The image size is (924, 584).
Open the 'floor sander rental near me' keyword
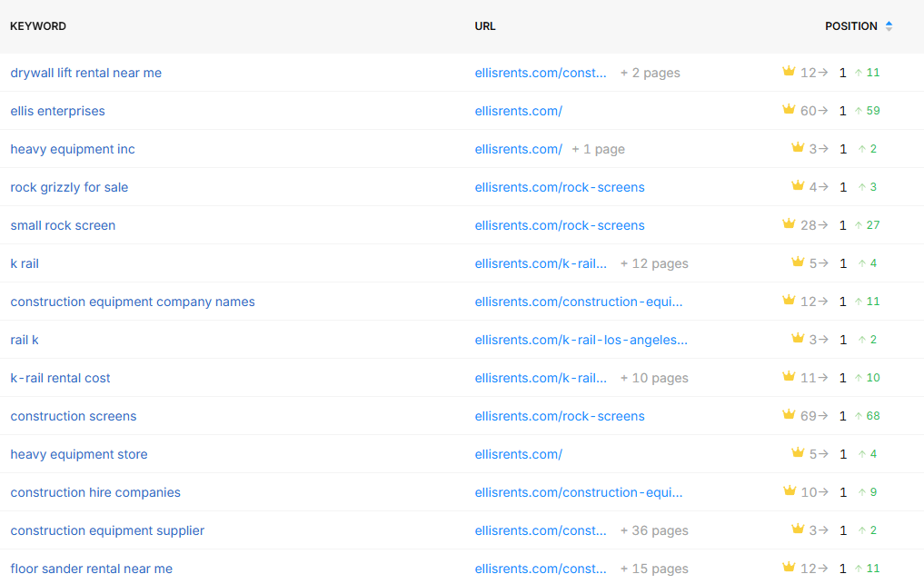(x=91, y=569)
